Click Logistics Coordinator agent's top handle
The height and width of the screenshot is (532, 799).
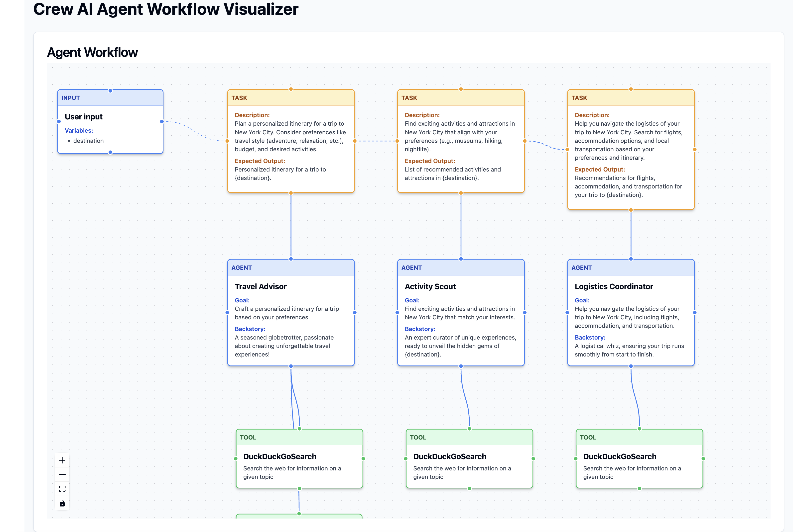pos(631,259)
